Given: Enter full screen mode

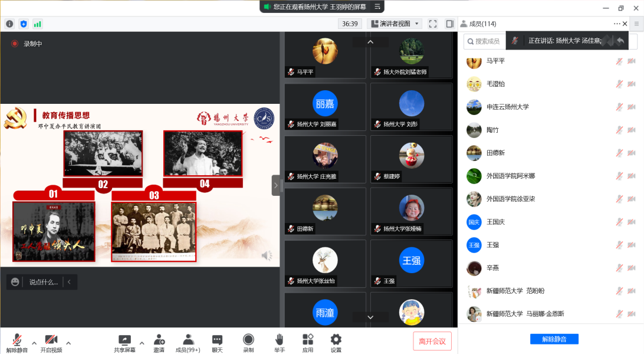Looking at the screenshot, I should pyautogui.click(x=433, y=24).
